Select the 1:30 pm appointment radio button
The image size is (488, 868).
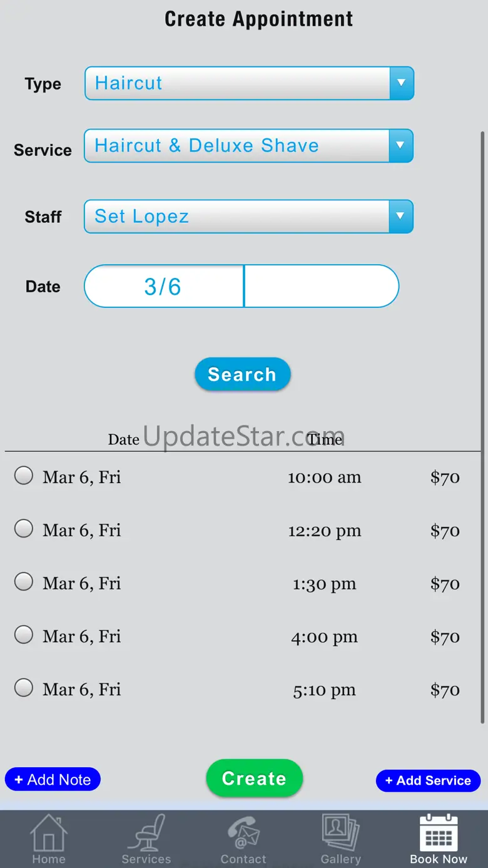24,582
